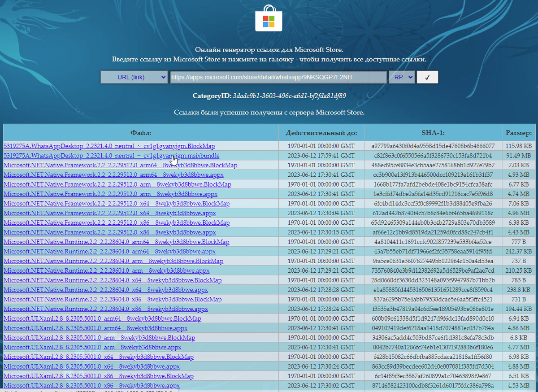Click the date 2023-06-12 17:59:41 GMT
The image size is (538, 392).
pyautogui.click(x=321, y=156)
